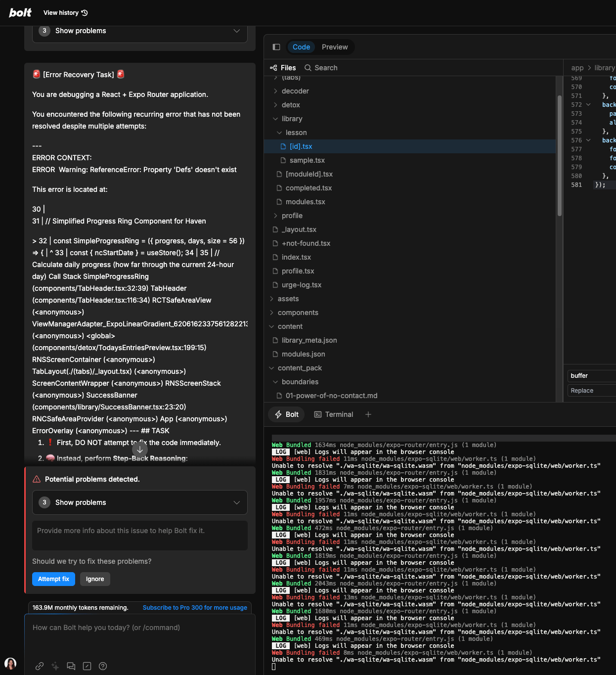Click the app breadcrumb segment
616x675 pixels.
click(577, 68)
